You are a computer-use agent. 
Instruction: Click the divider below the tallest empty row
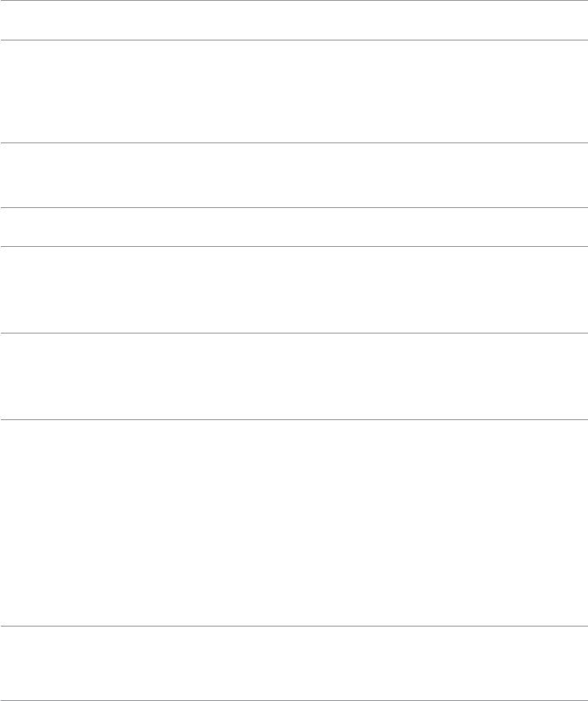point(294,625)
